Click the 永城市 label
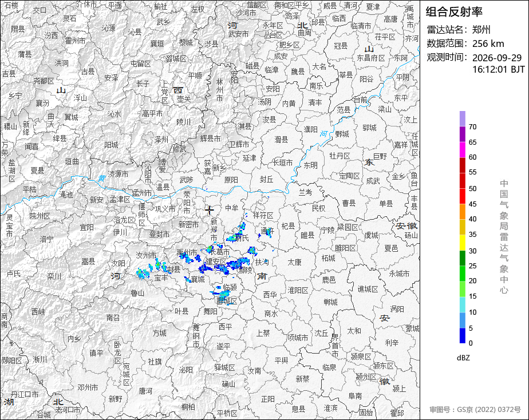 [x=399, y=274]
